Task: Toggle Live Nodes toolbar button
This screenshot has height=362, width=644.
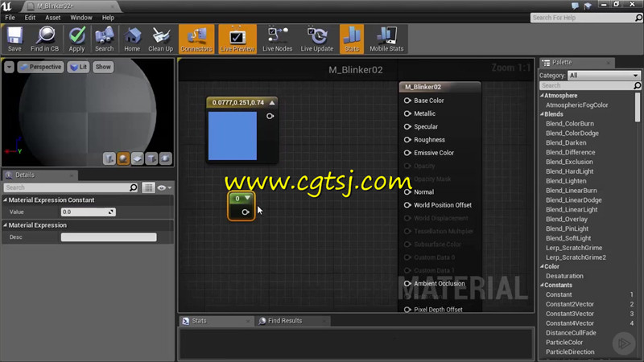Action: [277, 39]
